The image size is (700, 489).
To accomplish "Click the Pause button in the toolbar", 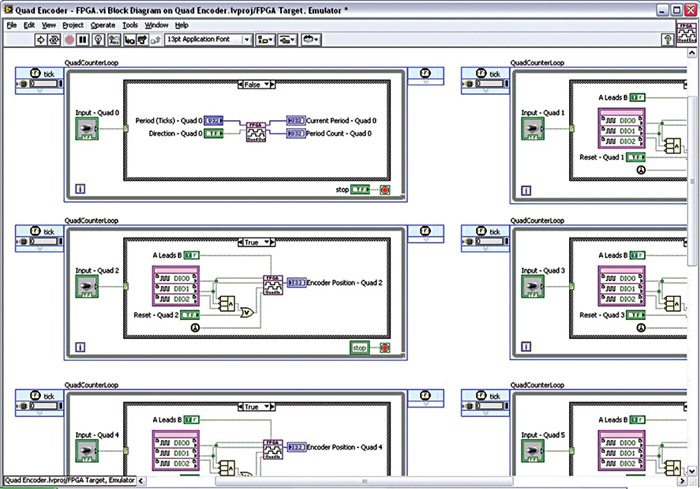I will 83,40.
